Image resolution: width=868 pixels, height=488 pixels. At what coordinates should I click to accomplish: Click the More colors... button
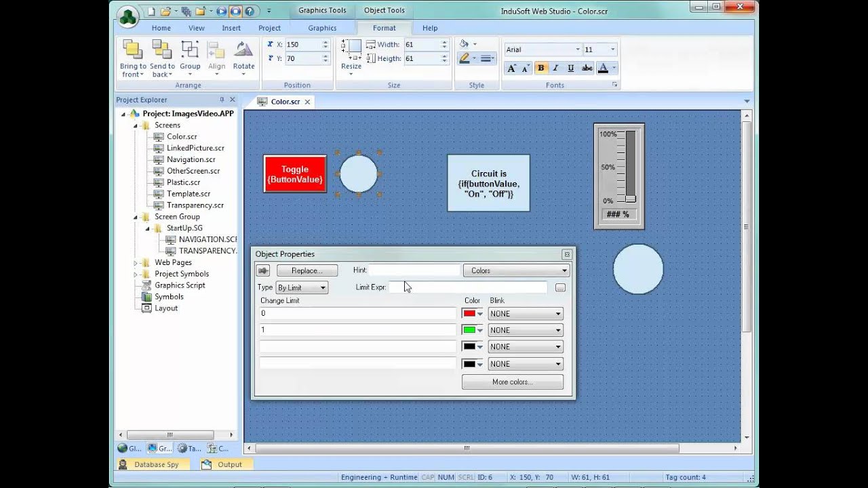click(x=513, y=382)
